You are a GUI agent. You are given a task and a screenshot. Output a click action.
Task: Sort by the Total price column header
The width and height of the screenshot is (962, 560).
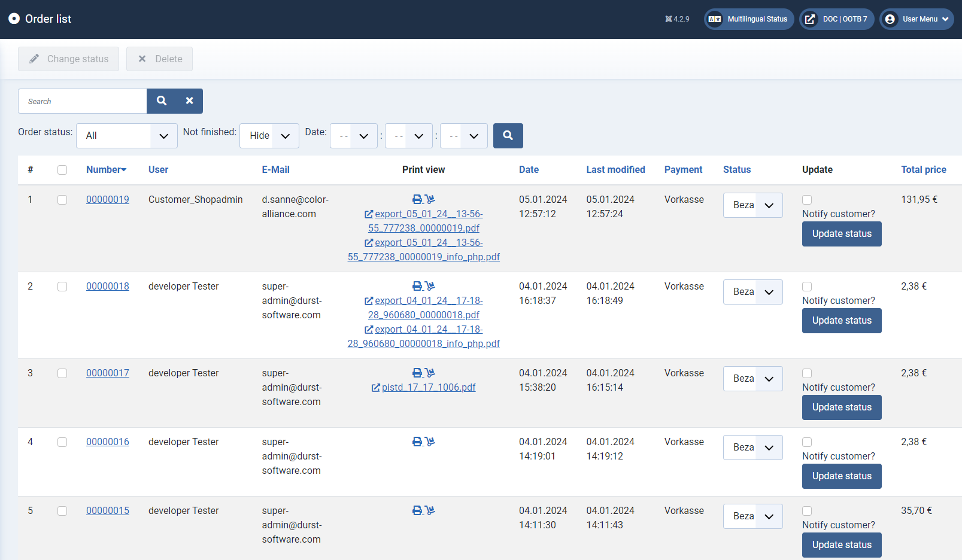(924, 170)
